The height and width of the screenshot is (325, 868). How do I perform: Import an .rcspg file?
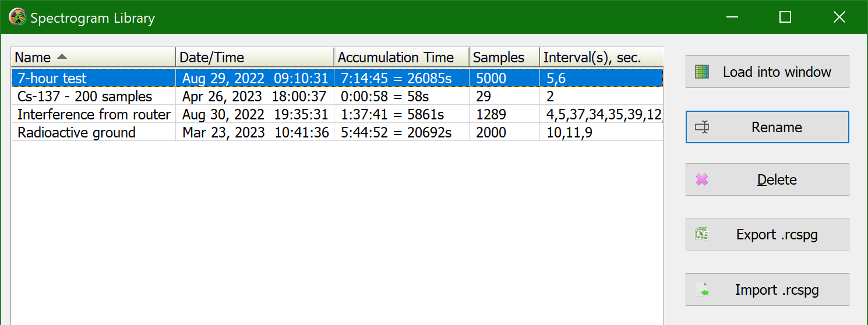pyautogui.click(x=767, y=289)
